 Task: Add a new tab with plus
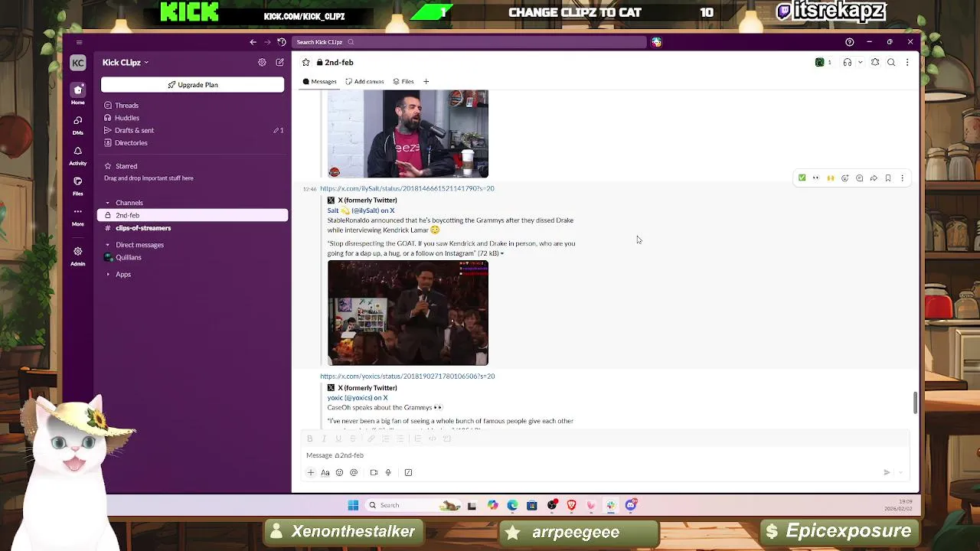pyautogui.click(x=426, y=82)
